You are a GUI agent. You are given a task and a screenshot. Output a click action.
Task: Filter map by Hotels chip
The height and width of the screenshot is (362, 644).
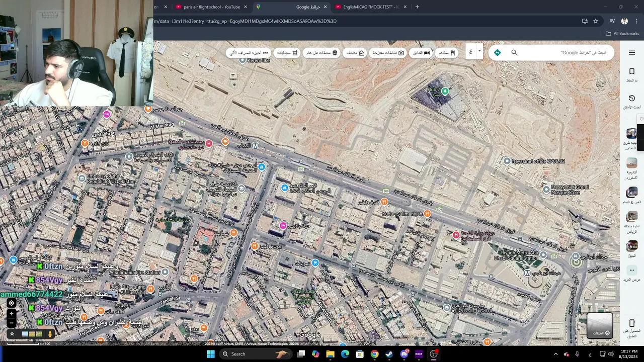point(421,53)
